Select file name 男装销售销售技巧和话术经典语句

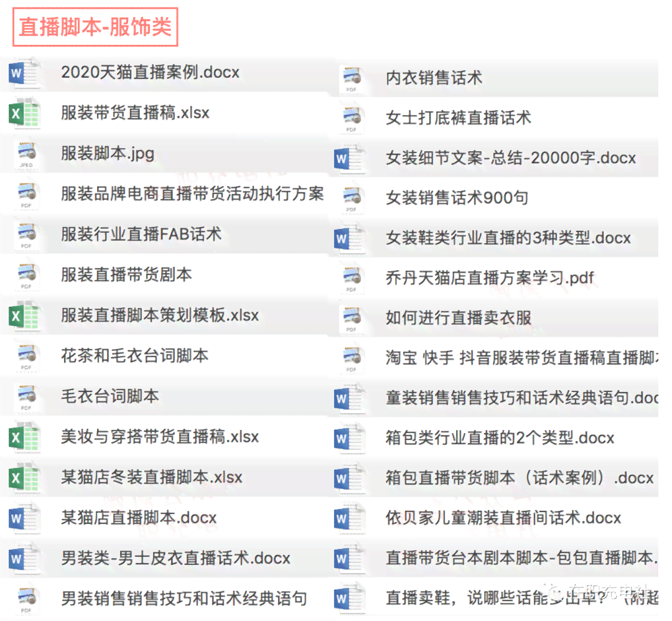[x=184, y=599]
